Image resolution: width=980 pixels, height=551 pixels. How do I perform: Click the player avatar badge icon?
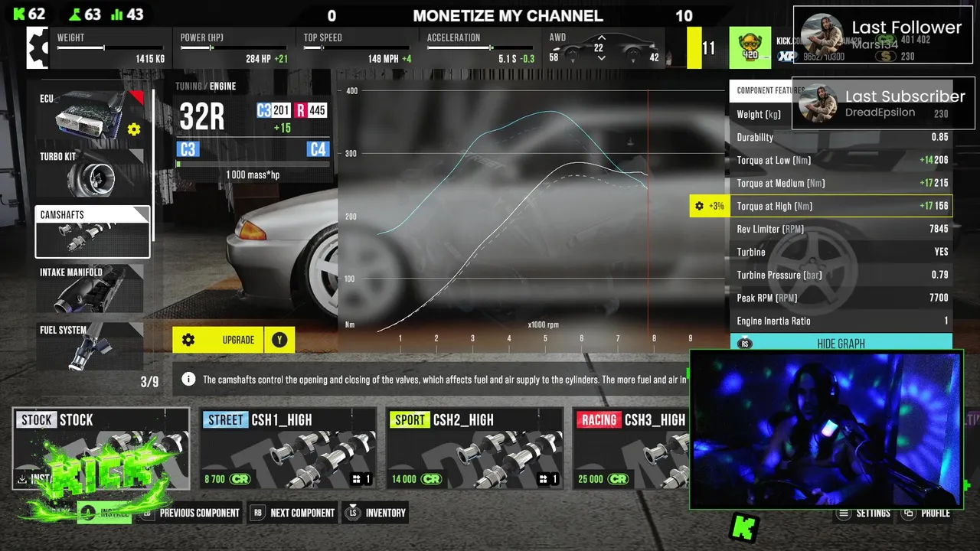pos(750,48)
